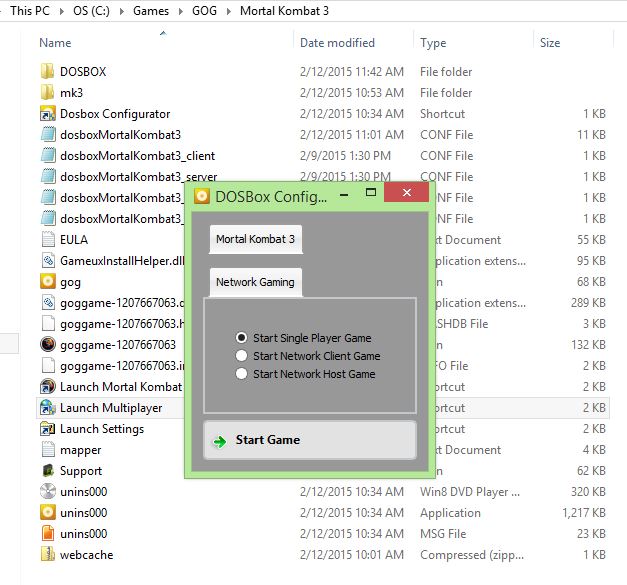
Task: Click the dosboxMortalKombat3 CONF file icon
Action: [x=48, y=135]
